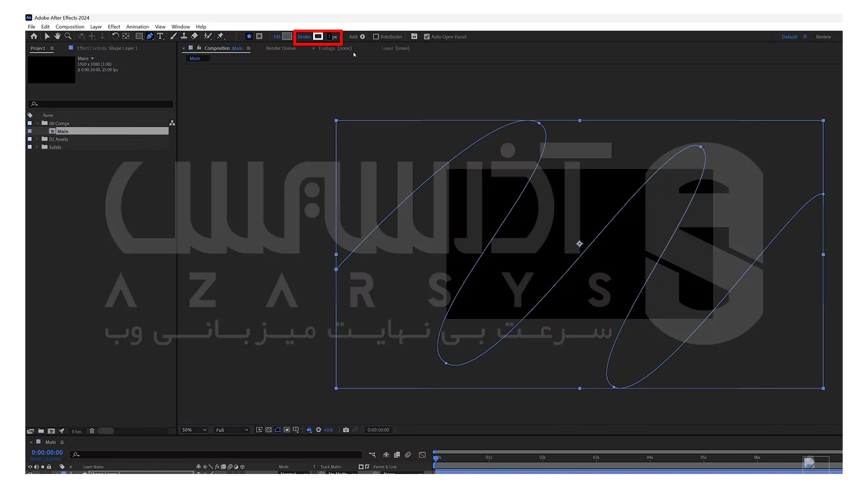Select the Eraser tool
Screen dimensions: 868x488
click(x=194, y=36)
